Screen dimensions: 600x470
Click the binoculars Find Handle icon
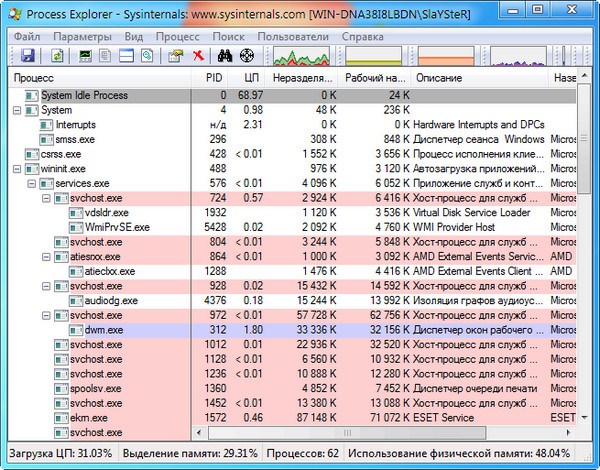point(225,55)
